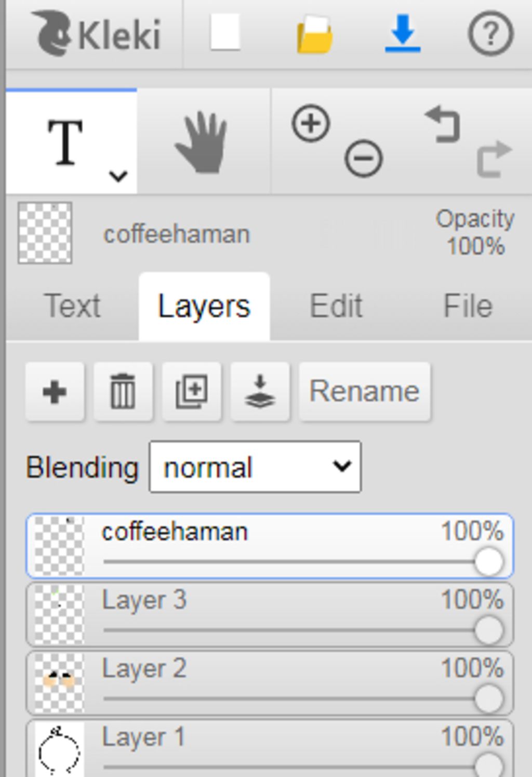Undo the last action

443,125
